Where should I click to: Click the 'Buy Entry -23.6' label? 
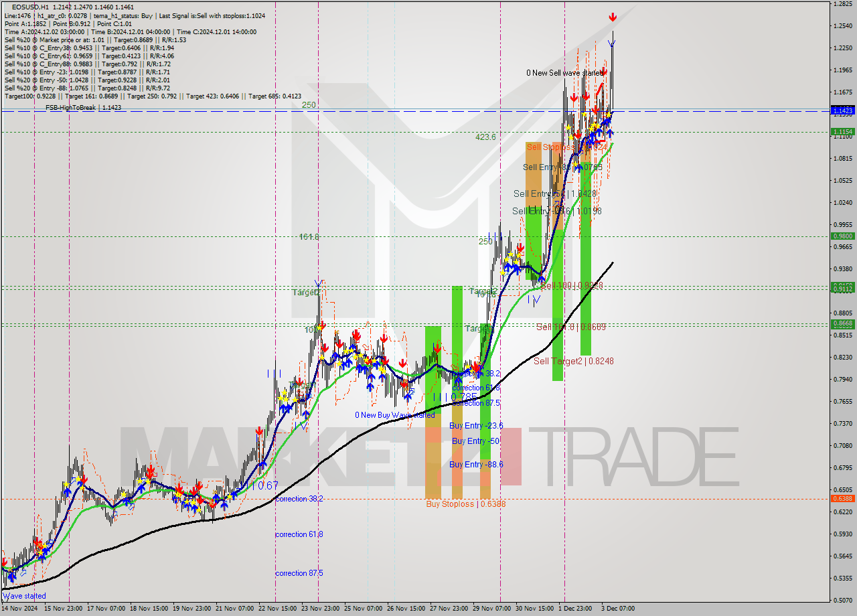click(x=476, y=425)
